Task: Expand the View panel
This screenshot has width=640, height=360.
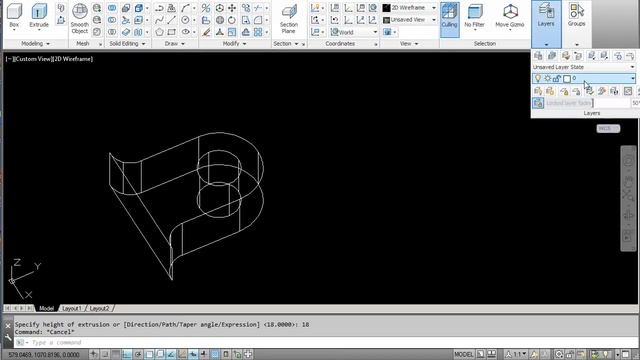Action: point(409,43)
